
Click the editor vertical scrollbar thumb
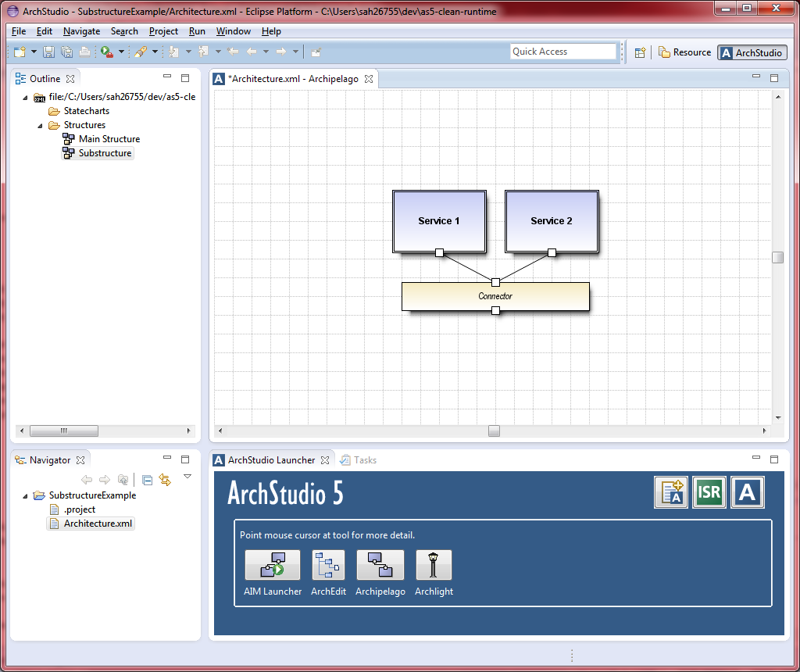(777, 257)
